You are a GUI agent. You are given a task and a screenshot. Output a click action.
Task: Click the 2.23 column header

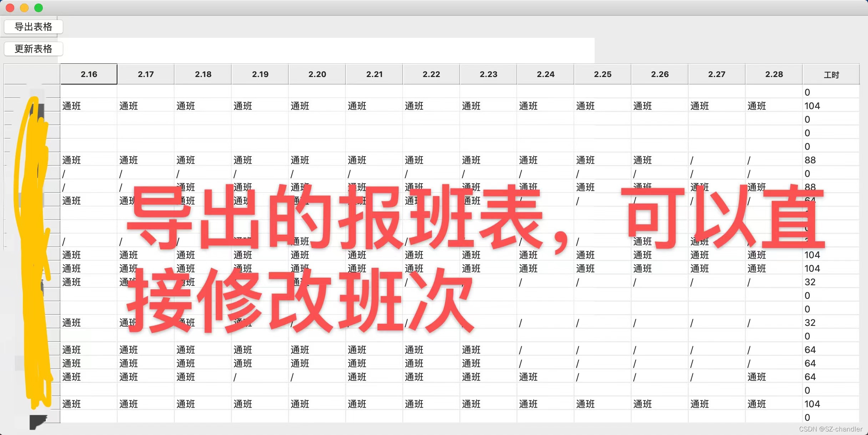tap(488, 74)
